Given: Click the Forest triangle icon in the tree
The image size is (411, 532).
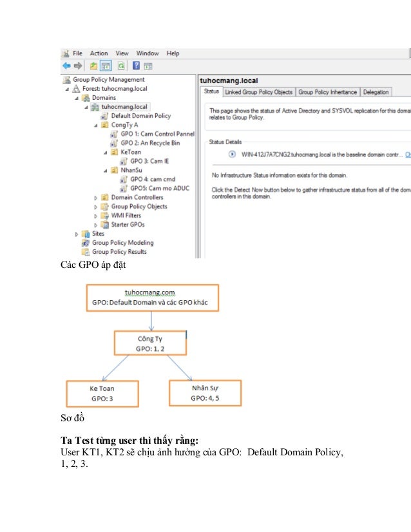Looking at the screenshot, I should pos(77,89).
